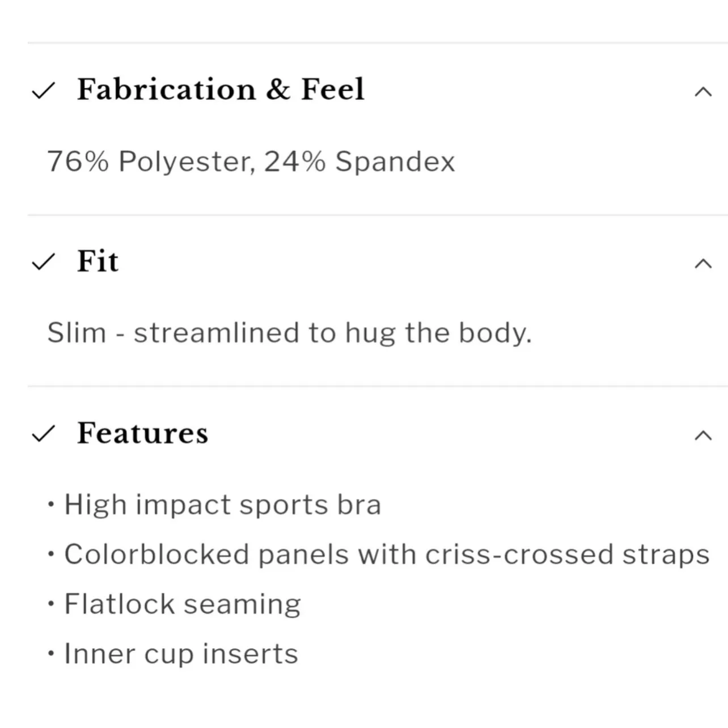Select the bullet next to High impact sports bra
Viewport: 728px width, 728px height.
(51, 503)
